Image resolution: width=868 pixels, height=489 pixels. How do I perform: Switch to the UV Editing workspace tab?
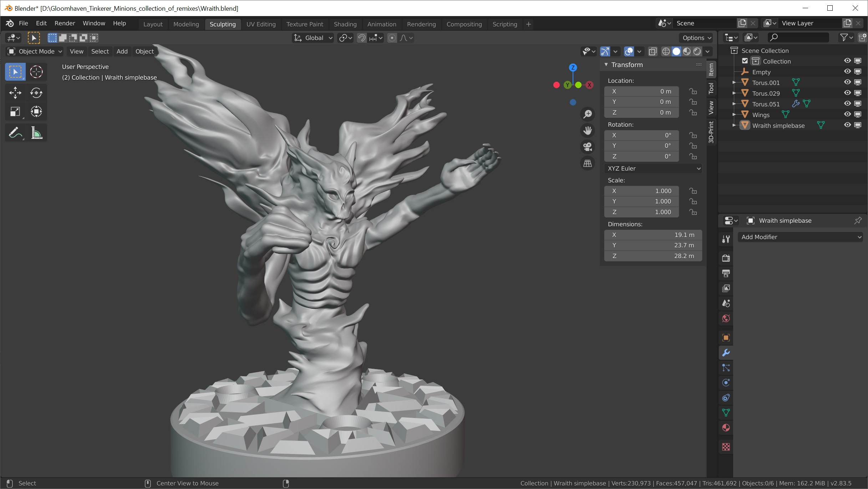click(261, 24)
